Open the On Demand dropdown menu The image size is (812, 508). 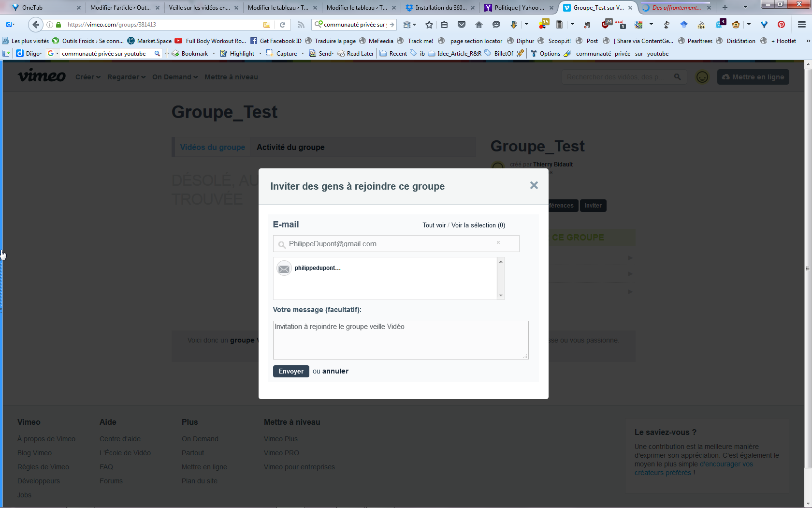click(x=174, y=77)
